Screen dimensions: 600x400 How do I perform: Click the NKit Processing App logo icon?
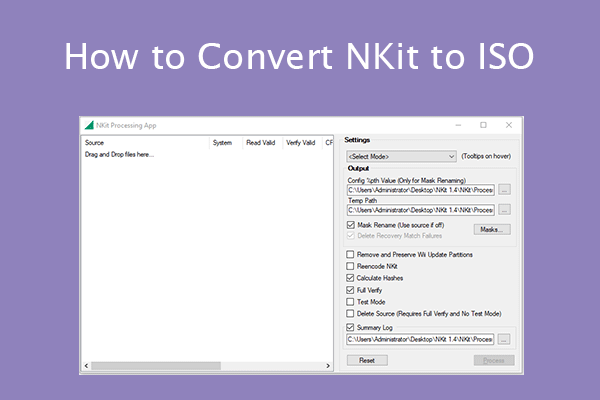[x=89, y=125]
